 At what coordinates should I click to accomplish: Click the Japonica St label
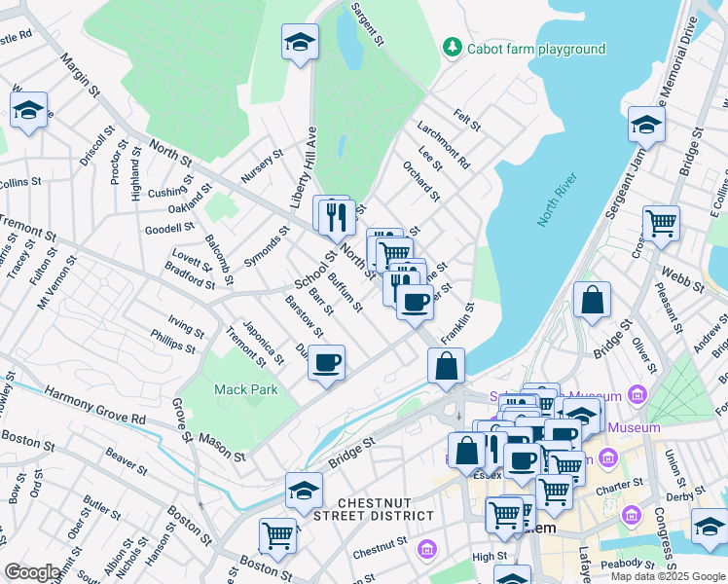pyautogui.click(x=263, y=343)
